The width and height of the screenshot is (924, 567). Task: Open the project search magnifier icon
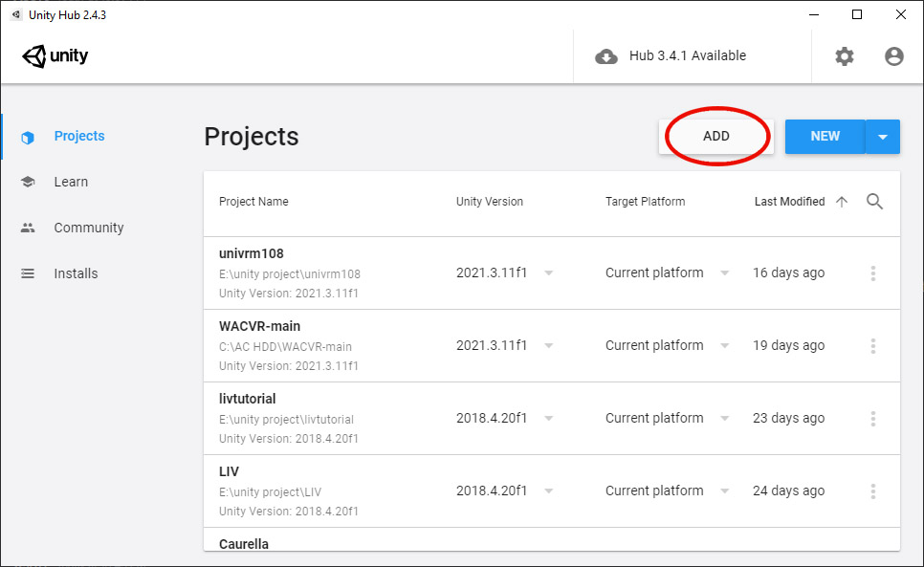pyautogui.click(x=874, y=202)
